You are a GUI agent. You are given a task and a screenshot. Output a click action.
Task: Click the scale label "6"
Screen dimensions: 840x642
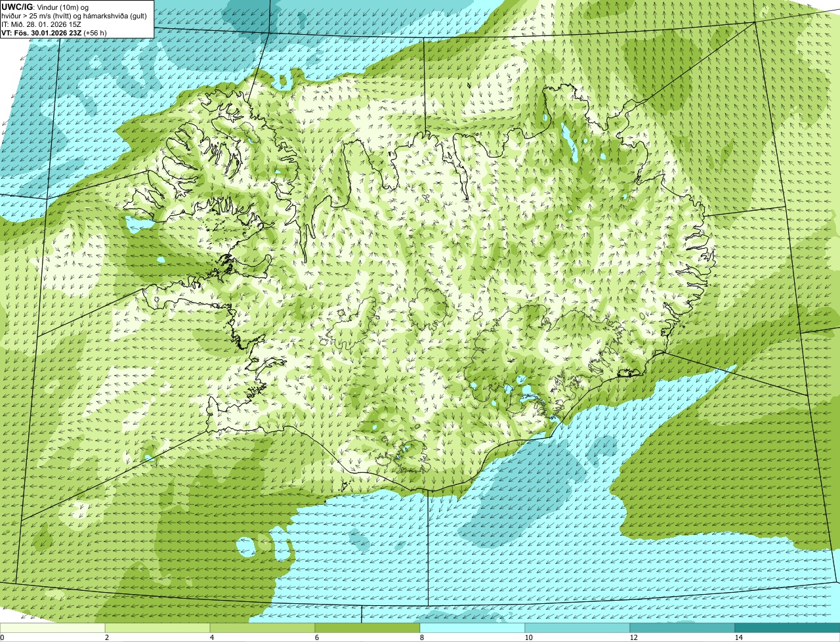tap(316, 637)
